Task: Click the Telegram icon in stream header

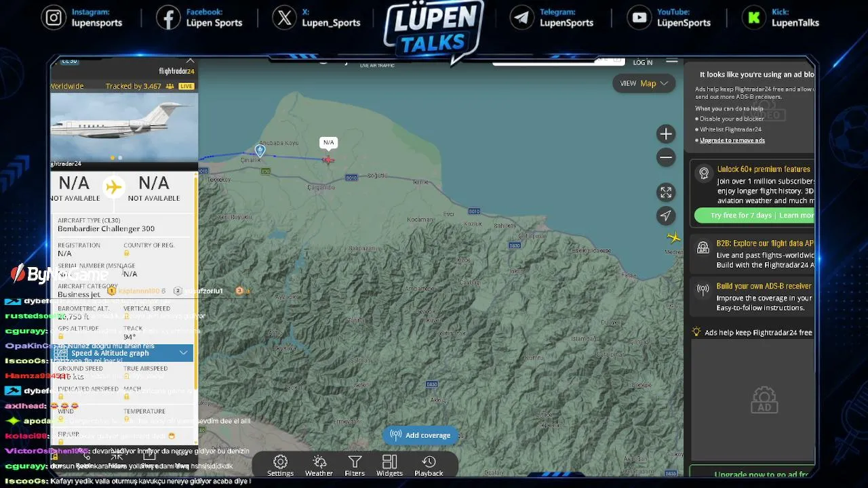Action: tap(521, 18)
